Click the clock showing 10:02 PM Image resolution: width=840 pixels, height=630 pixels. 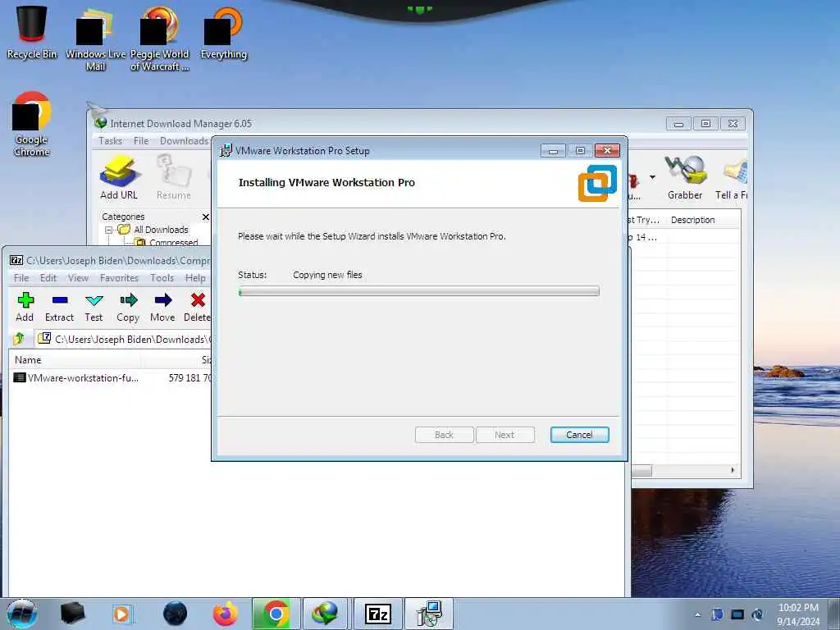tap(798, 608)
